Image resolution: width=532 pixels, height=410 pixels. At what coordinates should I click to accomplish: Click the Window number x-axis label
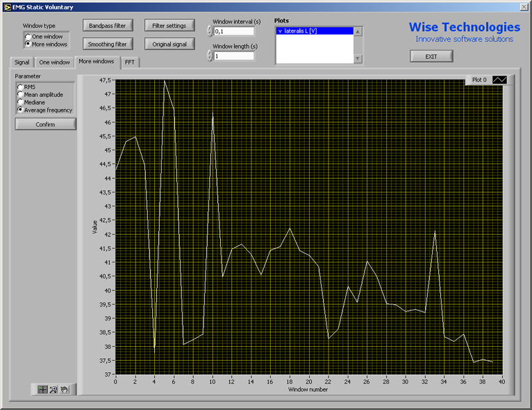coord(308,389)
